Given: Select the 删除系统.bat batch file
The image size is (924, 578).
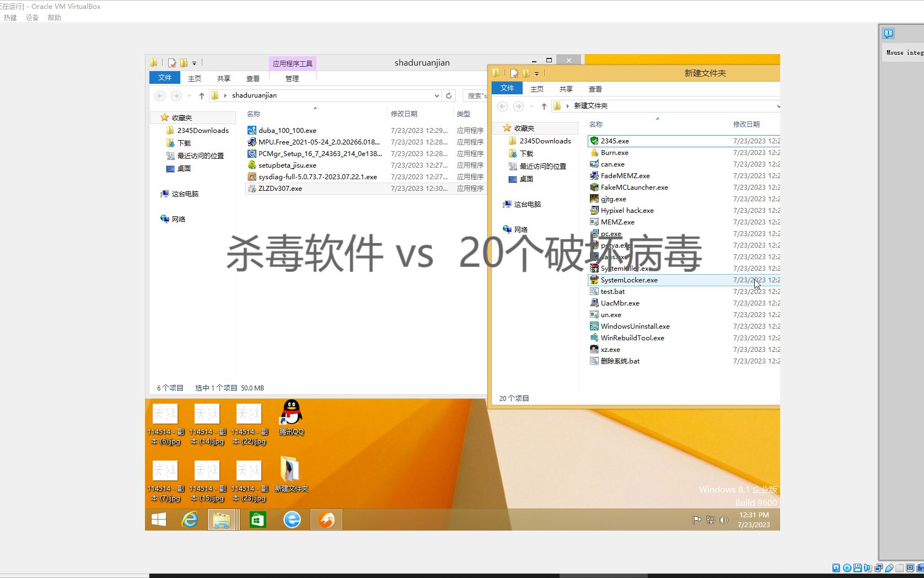Looking at the screenshot, I should tap(620, 361).
